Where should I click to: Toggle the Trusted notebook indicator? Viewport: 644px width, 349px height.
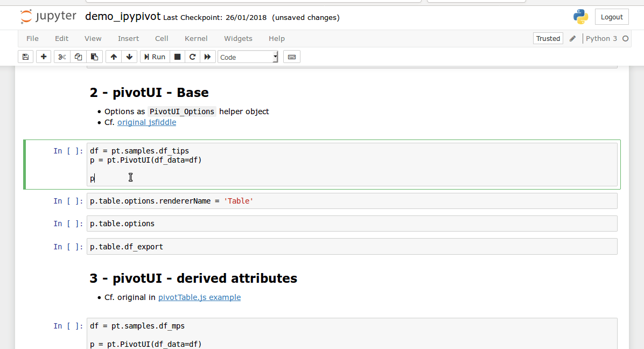coord(548,38)
